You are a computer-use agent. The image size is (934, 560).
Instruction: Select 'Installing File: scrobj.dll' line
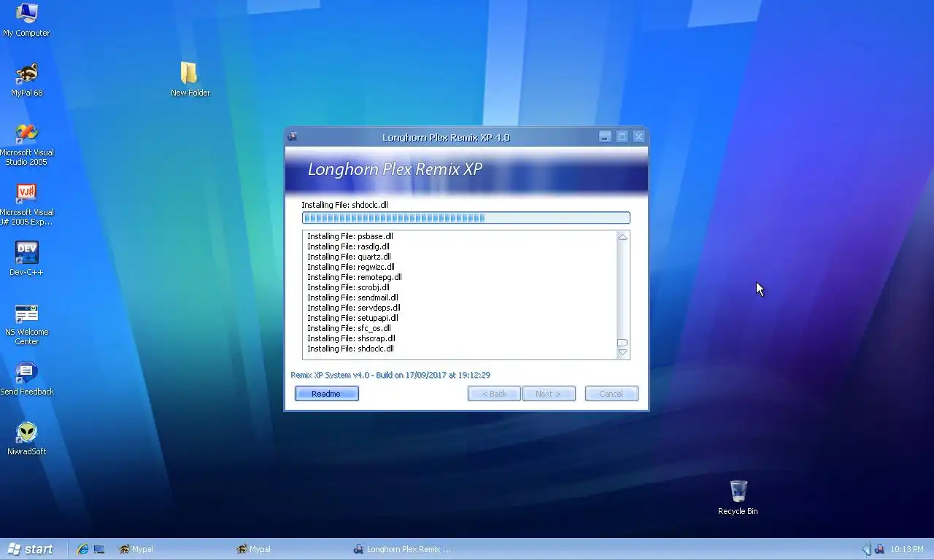pyautogui.click(x=348, y=287)
